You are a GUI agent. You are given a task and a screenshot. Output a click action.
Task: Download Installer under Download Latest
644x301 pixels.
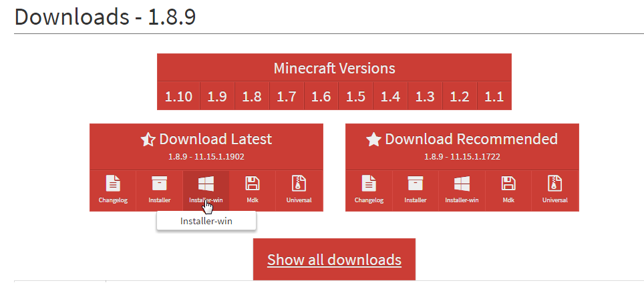(160, 191)
